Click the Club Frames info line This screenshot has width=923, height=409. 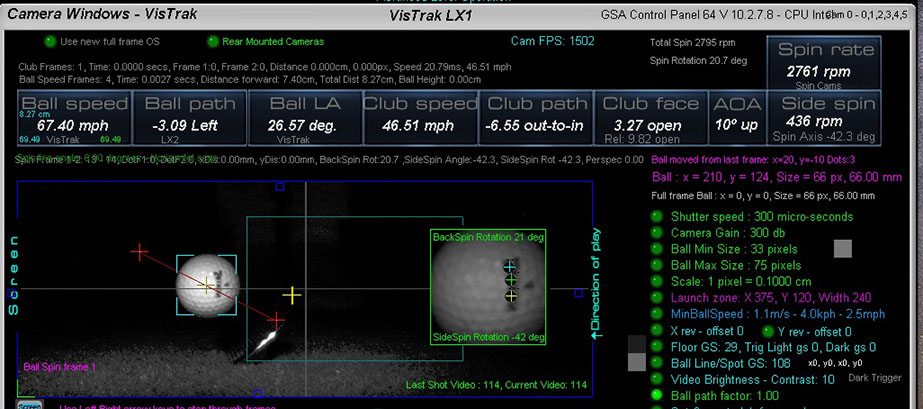tap(264, 67)
